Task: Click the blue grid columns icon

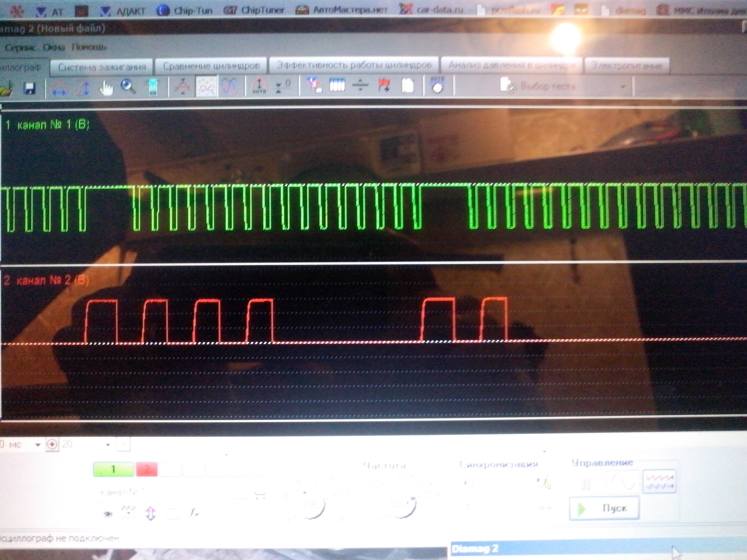Action: (x=337, y=85)
